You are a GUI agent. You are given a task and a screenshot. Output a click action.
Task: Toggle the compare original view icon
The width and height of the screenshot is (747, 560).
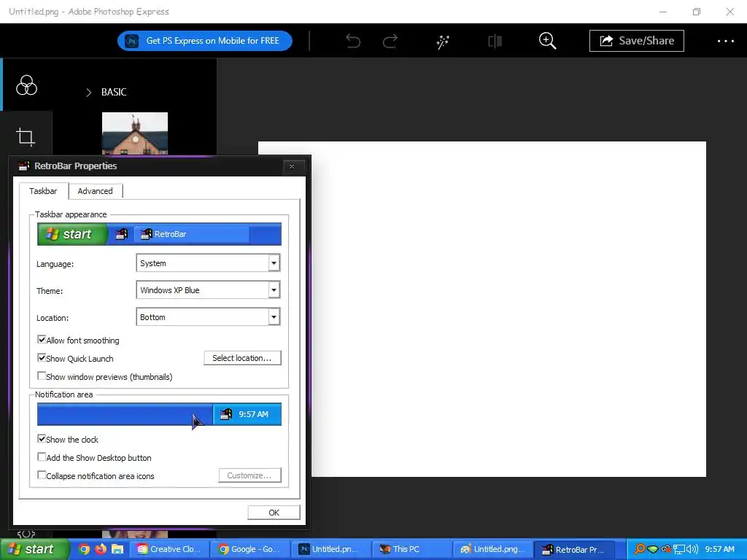point(495,42)
